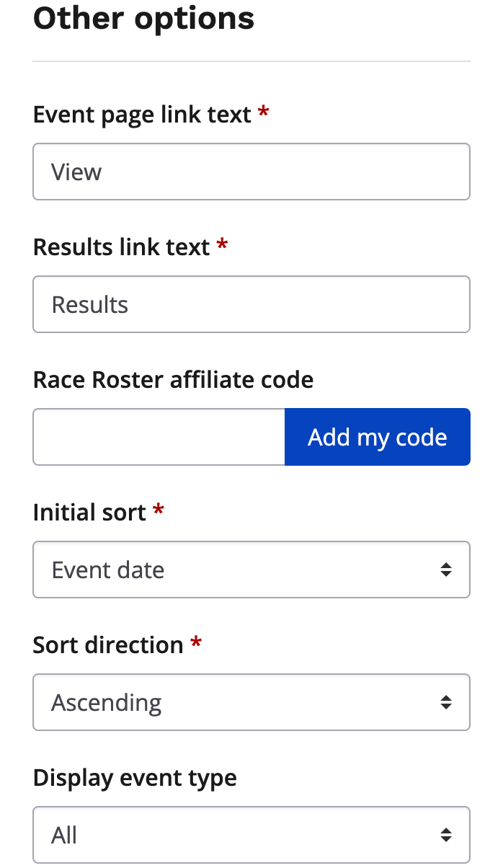Click the Results link text label
Viewport: 503px width, 868px height.
tap(121, 247)
